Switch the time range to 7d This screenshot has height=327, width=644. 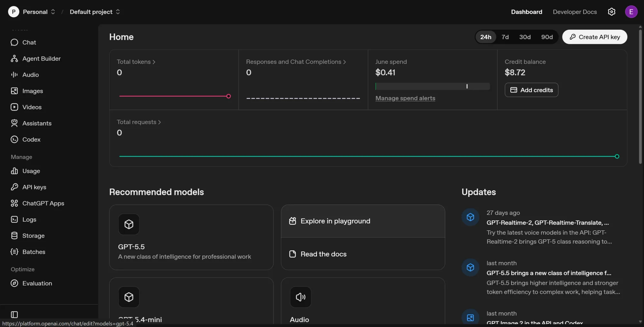point(505,37)
